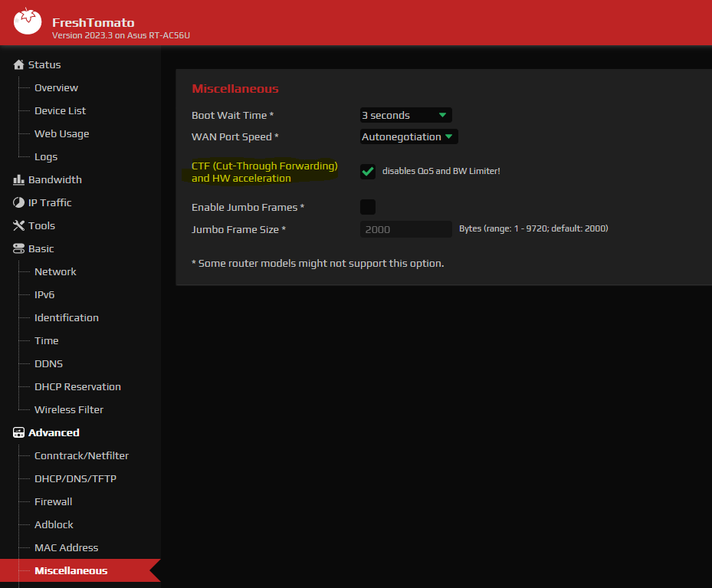Open the IP Traffic menu section
The width and height of the screenshot is (712, 588).
tap(50, 202)
